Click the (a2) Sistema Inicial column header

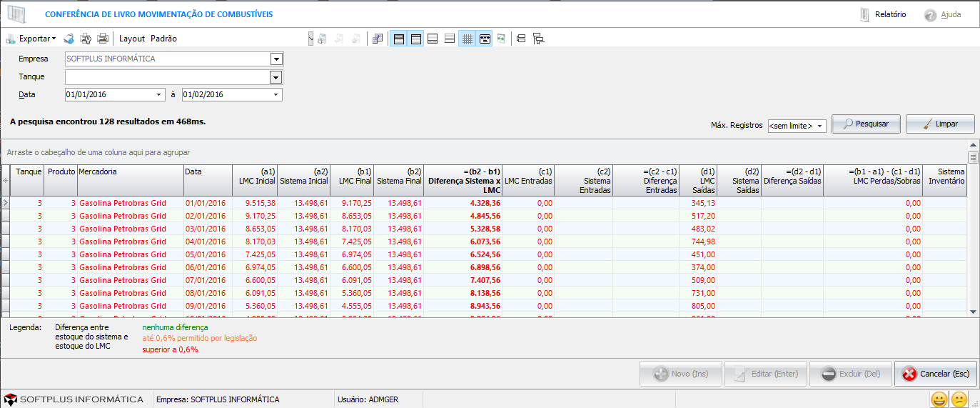click(303, 181)
